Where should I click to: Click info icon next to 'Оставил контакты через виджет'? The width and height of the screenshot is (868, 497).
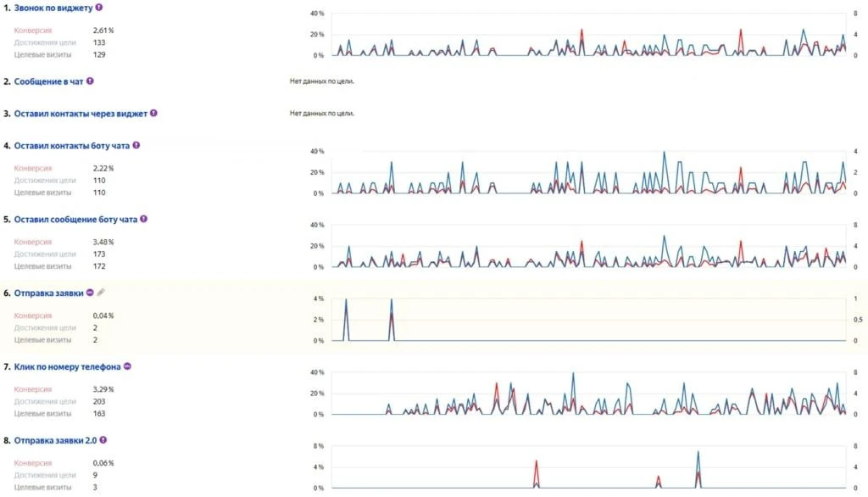click(154, 113)
